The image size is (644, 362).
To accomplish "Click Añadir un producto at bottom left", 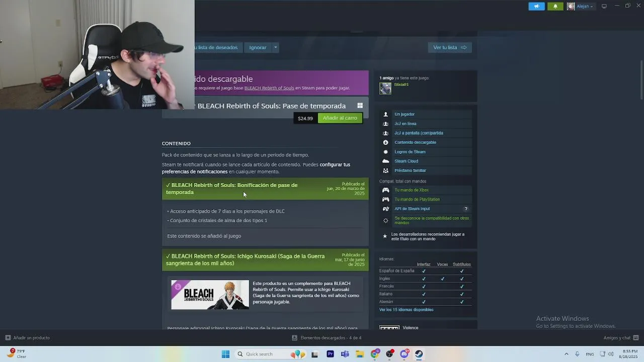I will (28, 338).
